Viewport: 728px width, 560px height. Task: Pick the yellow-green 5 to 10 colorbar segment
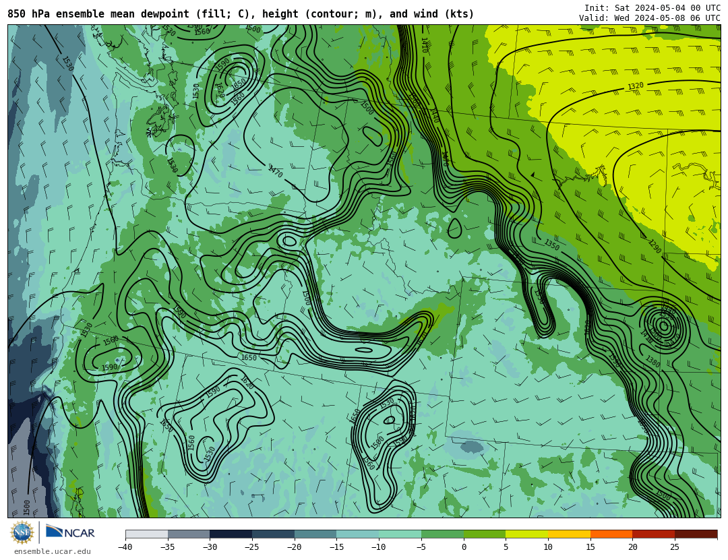(x=527, y=534)
